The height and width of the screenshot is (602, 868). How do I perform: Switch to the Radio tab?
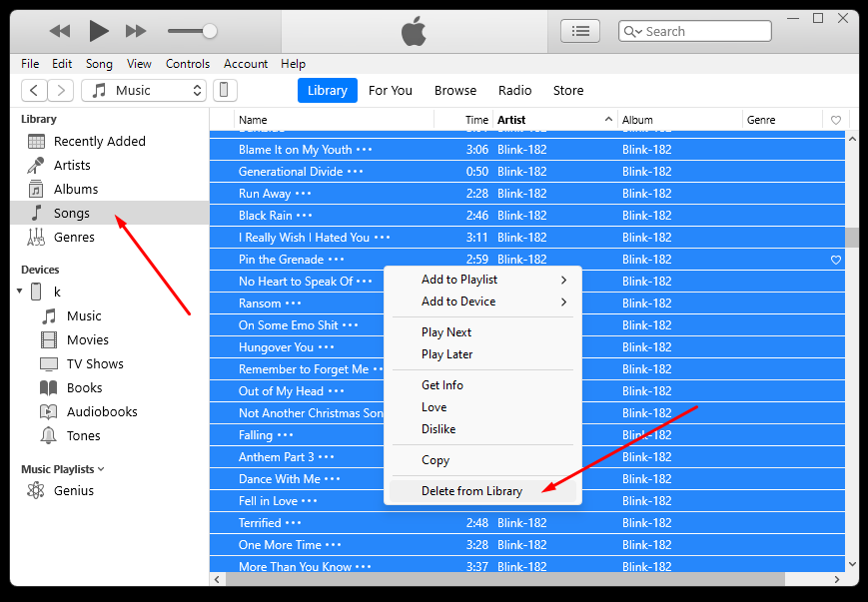click(514, 90)
